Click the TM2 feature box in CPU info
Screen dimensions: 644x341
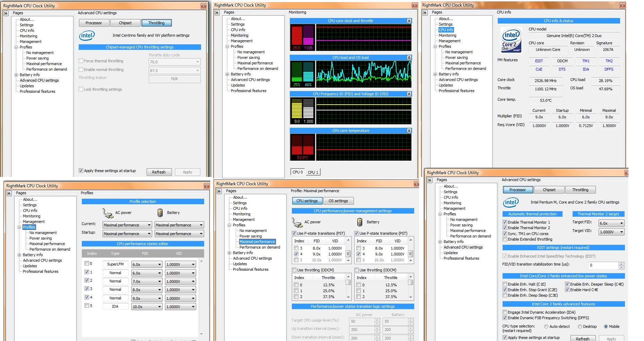[609, 61]
